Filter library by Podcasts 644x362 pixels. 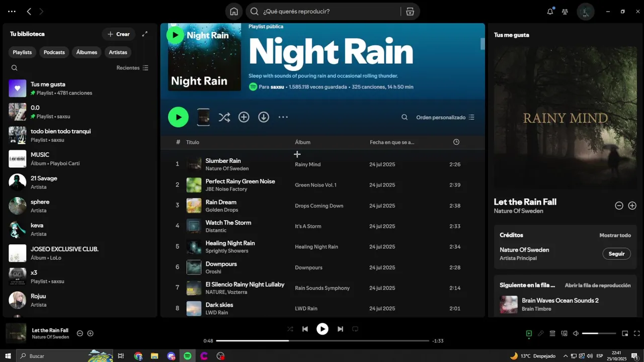(x=54, y=52)
